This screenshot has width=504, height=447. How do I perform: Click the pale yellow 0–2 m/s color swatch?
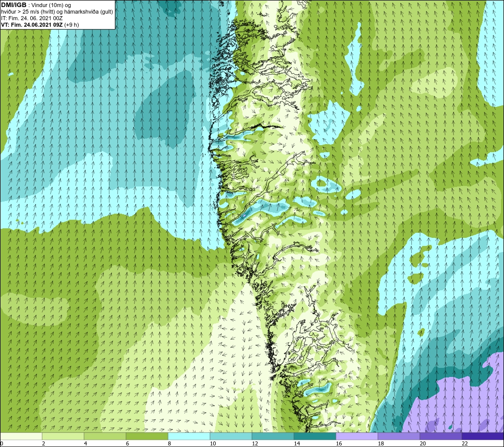pos(21,436)
